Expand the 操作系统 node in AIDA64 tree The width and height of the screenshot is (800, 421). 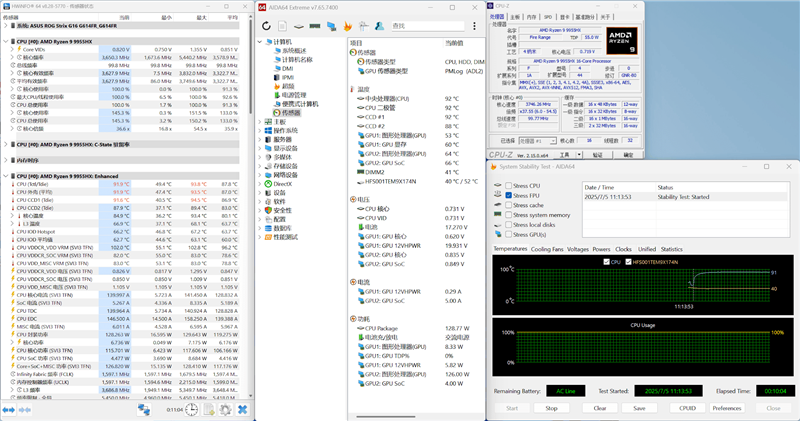[x=260, y=131]
